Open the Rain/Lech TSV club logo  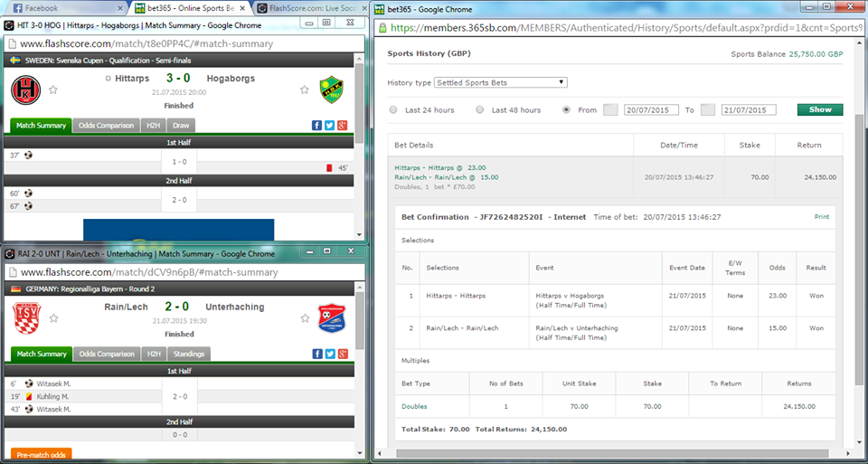[26, 318]
